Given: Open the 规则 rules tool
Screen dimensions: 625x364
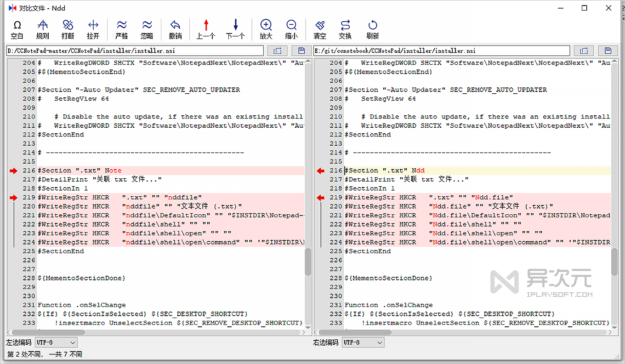Looking at the screenshot, I should 43,29.
